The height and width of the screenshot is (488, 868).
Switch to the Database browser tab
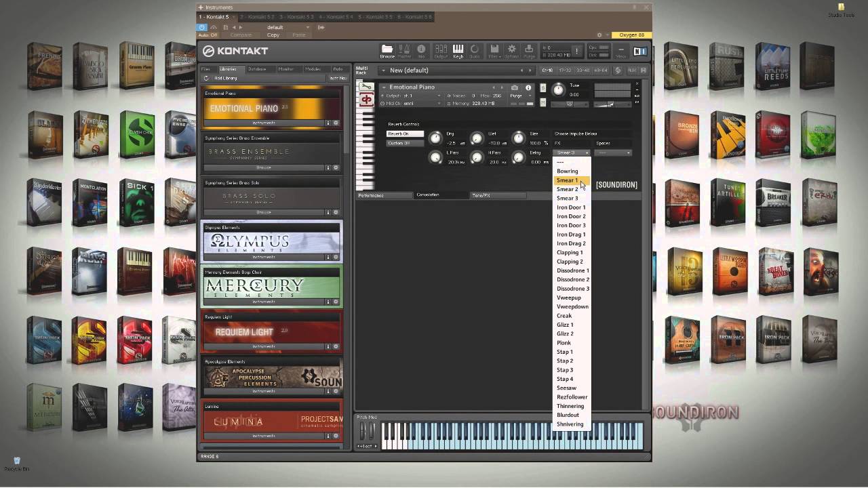[257, 69]
